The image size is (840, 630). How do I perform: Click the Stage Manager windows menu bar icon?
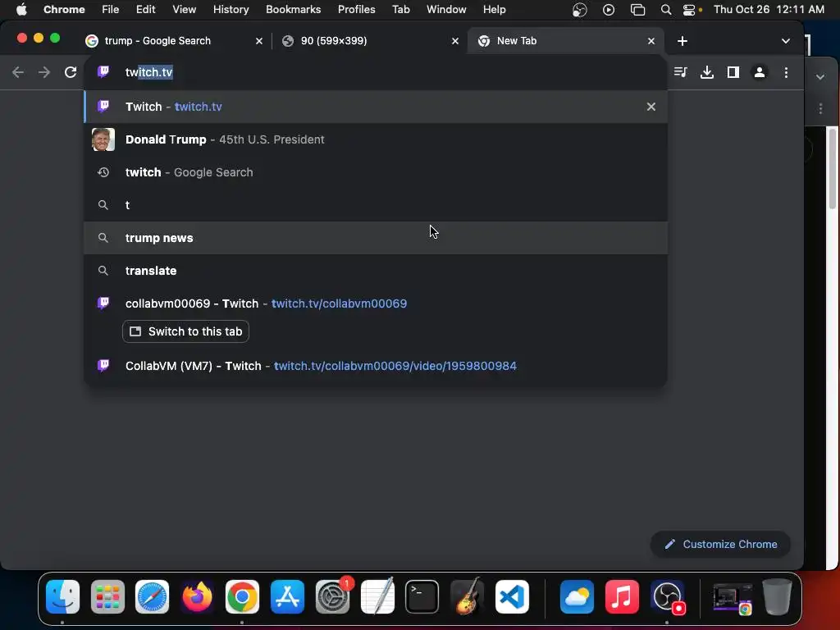pos(637,10)
